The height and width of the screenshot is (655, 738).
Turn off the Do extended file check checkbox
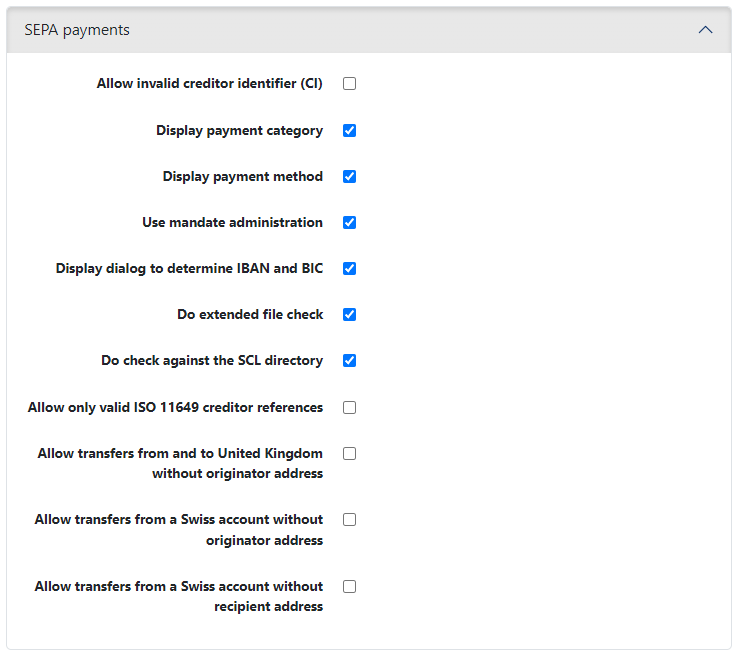349,314
